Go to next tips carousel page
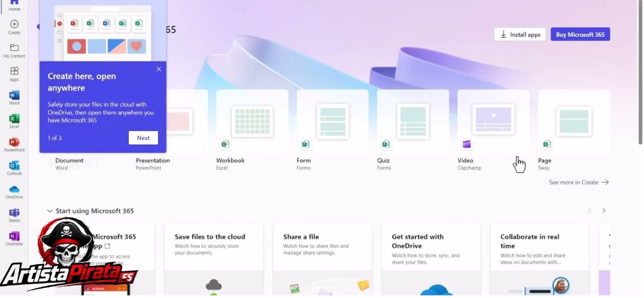The height and width of the screenshot is (298, 644). tap(603, 210)
